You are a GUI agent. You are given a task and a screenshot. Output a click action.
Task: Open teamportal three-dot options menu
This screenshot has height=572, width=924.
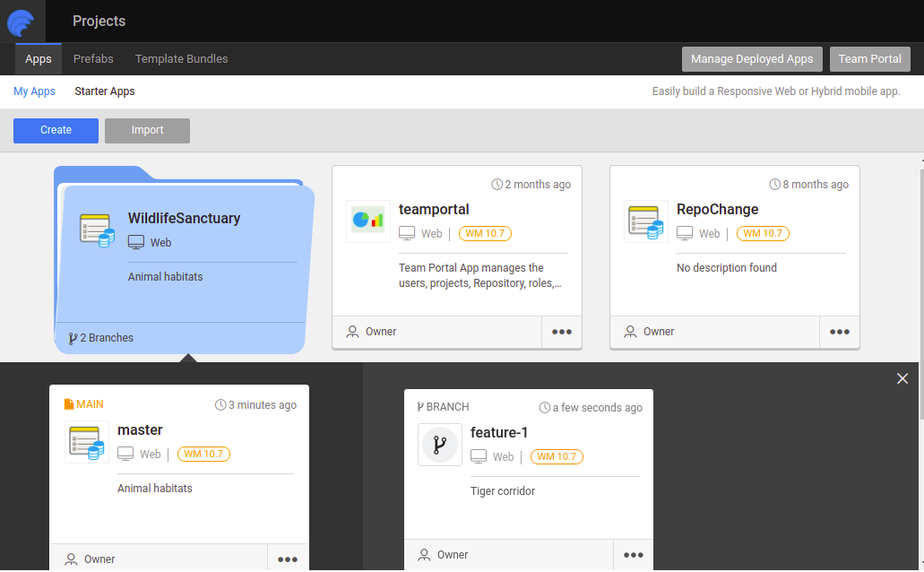[x=562, y=332]
